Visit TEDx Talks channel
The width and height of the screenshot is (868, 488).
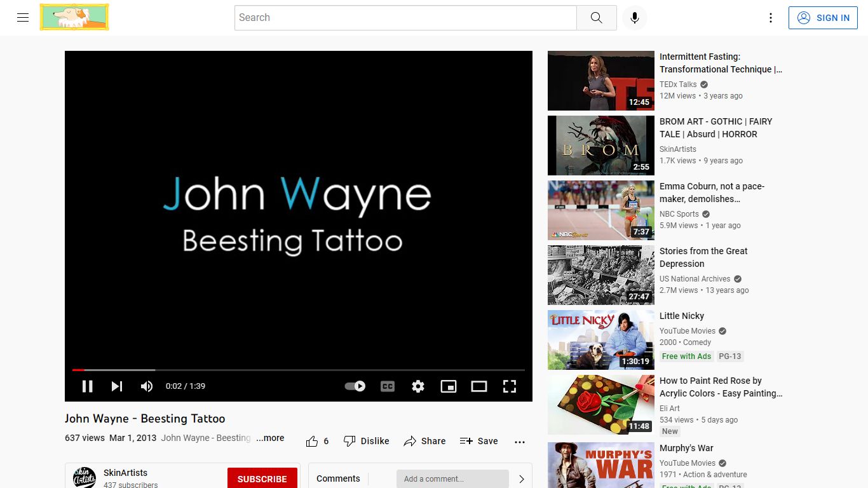678,85
